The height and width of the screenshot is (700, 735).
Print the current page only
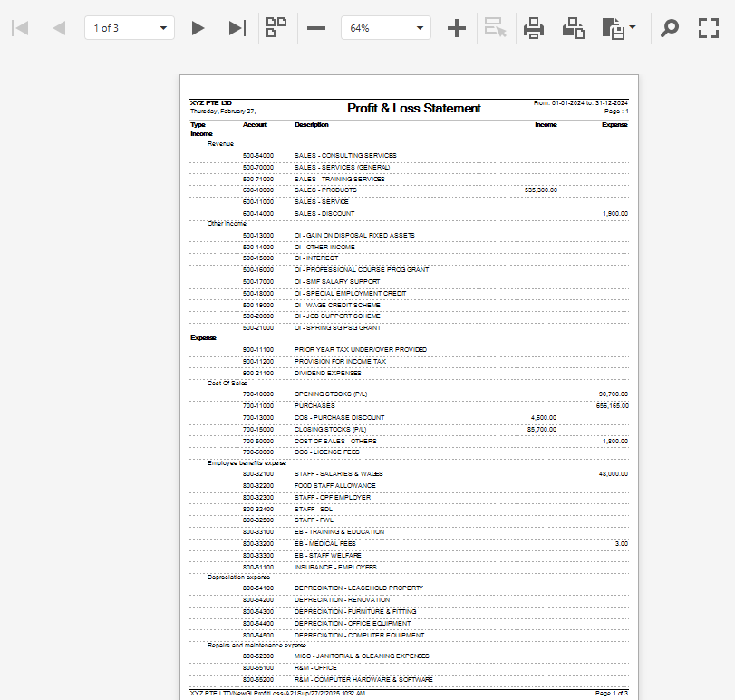[573, 28]
